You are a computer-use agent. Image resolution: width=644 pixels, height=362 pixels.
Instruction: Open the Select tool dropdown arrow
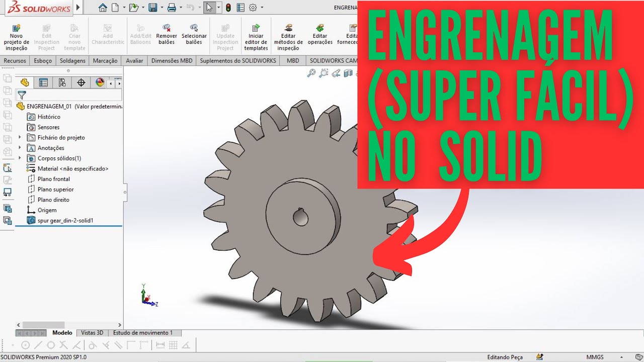218,8
